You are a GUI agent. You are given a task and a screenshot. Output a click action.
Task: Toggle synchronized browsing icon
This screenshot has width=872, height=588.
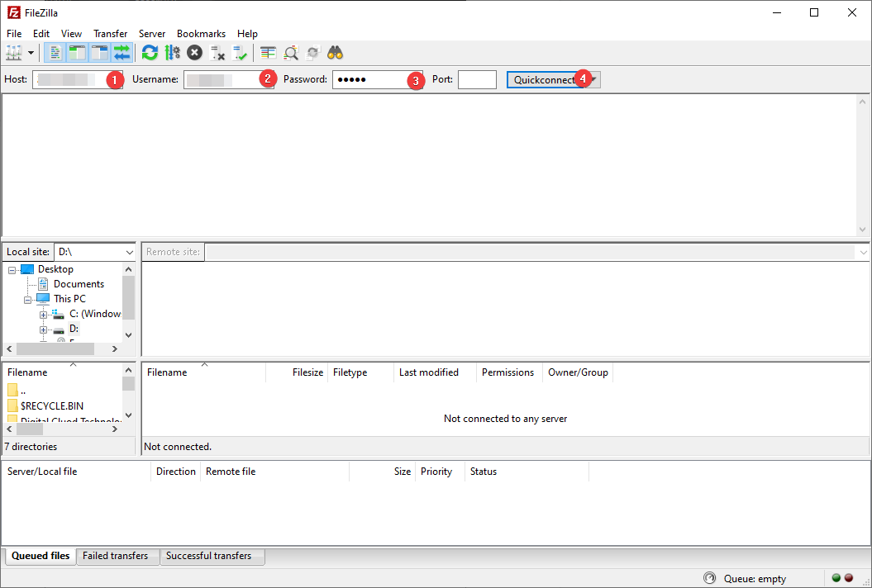(x=313, y=53)
